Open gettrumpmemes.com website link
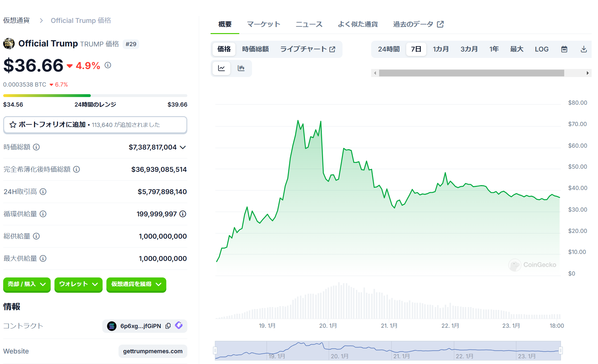The image size is (598, 364). point(153,351)
